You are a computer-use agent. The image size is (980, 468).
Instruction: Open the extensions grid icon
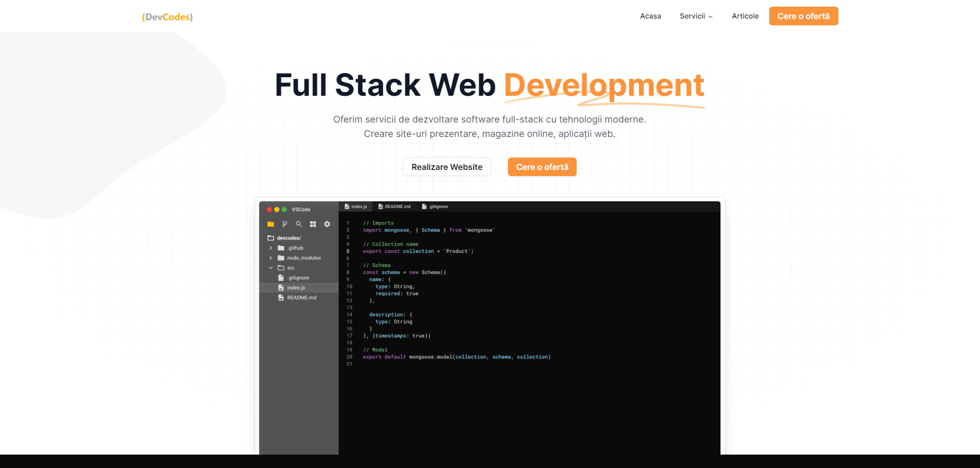point(313,224)
